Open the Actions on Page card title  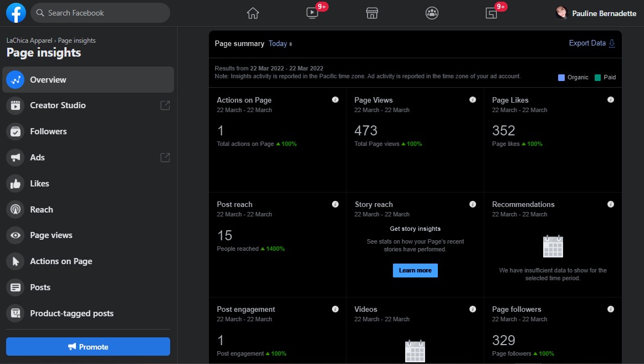[x=244, y=100]
